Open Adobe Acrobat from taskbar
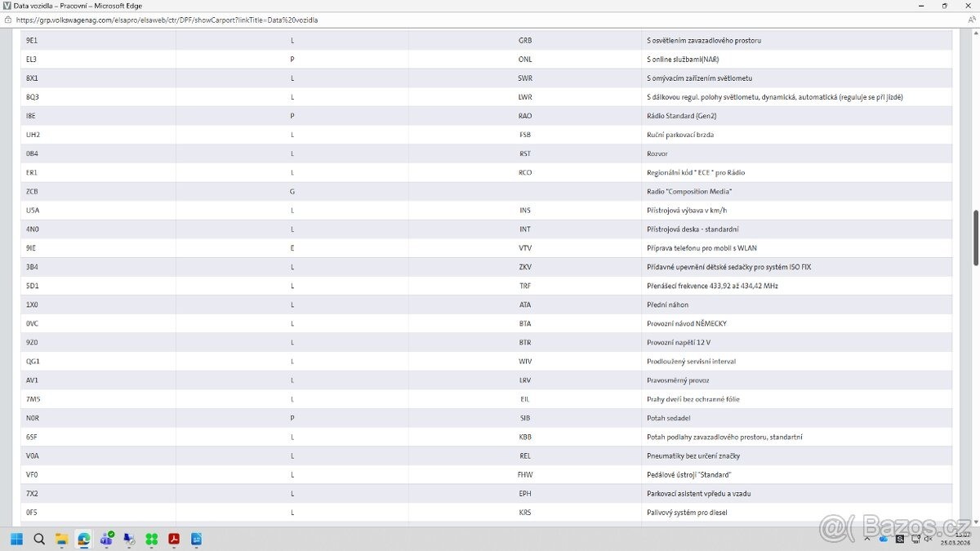This screenshot has height=551, width=980. [174, 539]
